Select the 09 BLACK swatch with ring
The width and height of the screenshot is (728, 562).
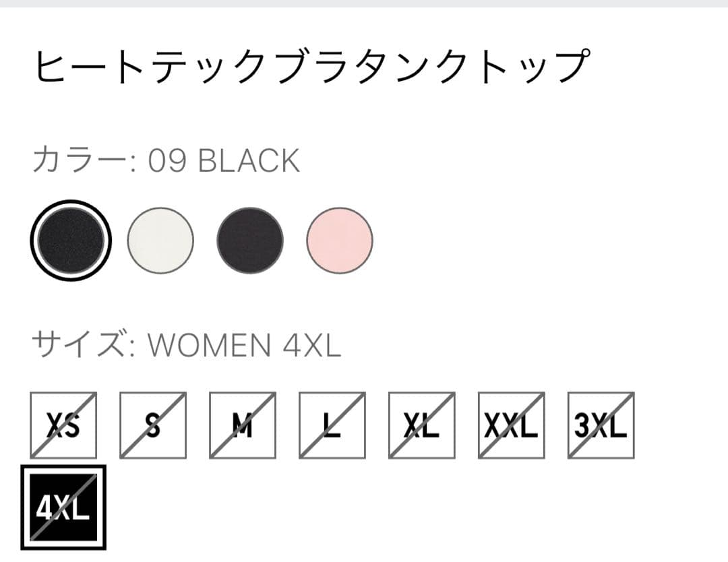[69, 239]
